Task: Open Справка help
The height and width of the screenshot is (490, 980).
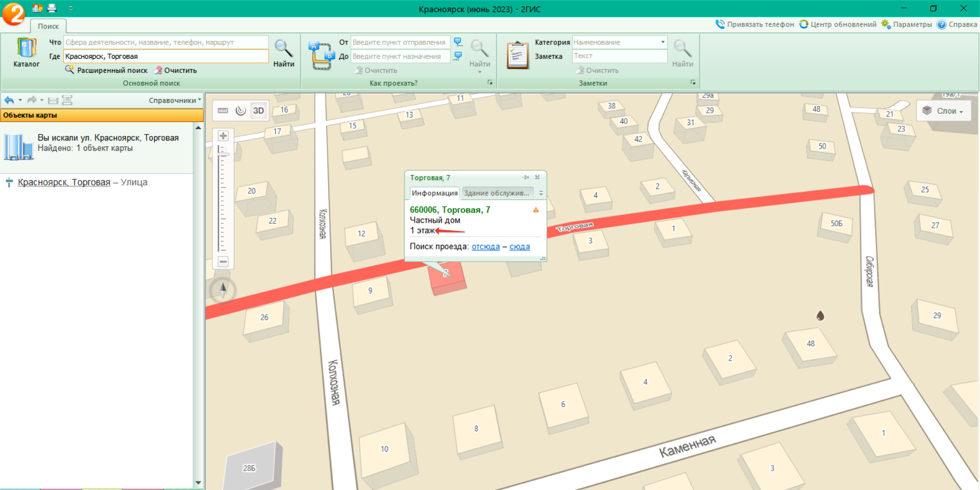Action: point(957,24)
